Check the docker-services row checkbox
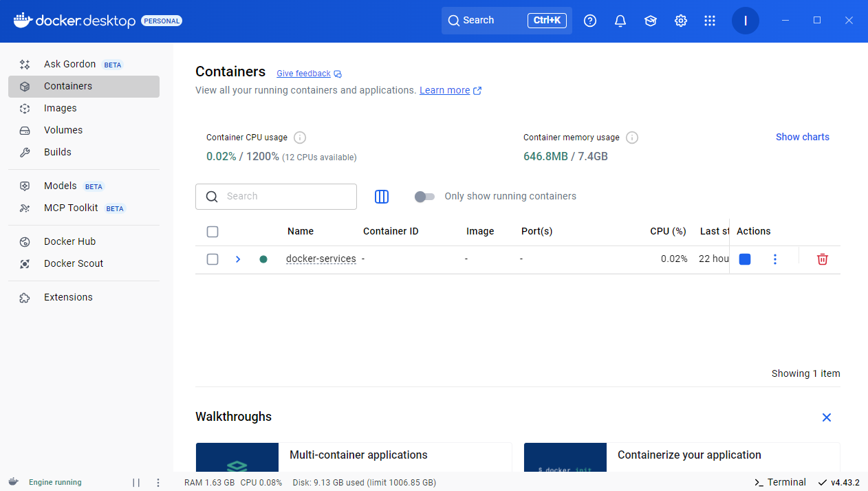The image size is (868, 491). (213, 259)
